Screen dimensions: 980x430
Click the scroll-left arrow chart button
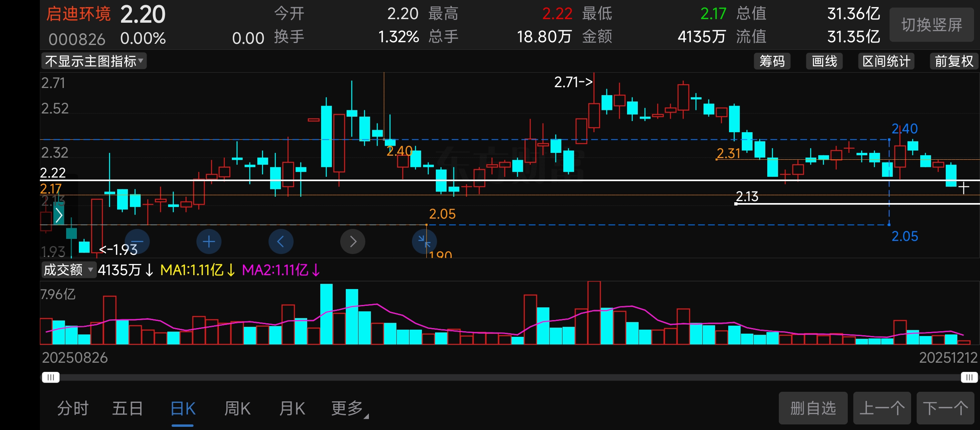[x=281, y=242]
